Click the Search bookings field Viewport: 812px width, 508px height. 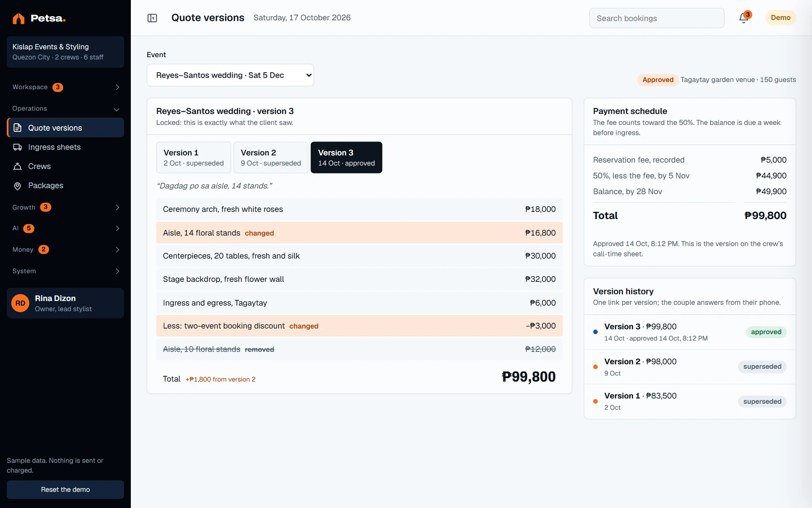click(657, 18)
